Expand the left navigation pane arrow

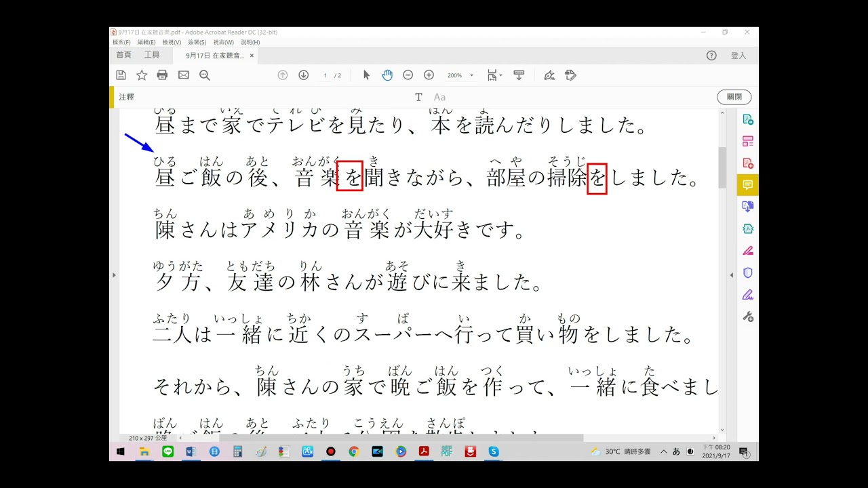tap(114, 274)
